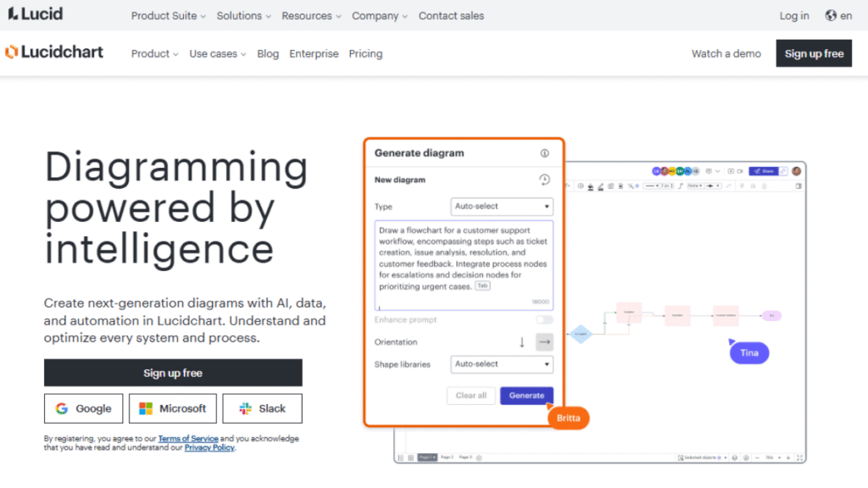Image resolution: width=868 pixels, height=488 pixels.
Task: Open the language selector globe icon
Action: (x=832, y=14)
